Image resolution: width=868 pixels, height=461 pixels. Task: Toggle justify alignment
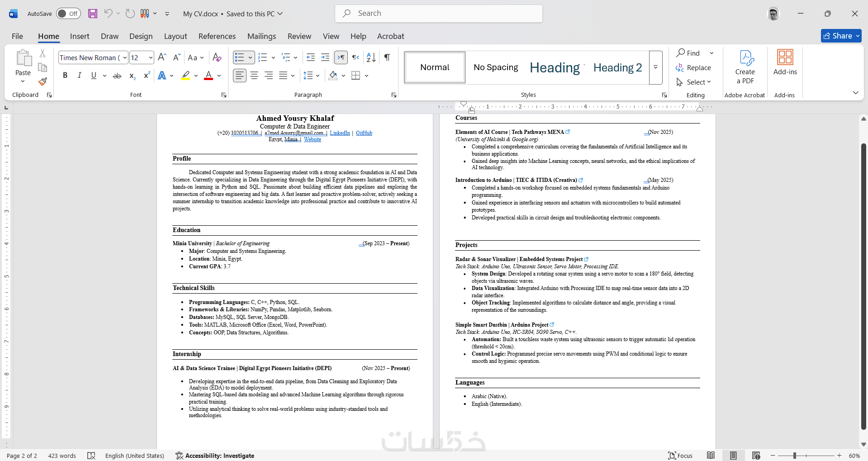[x=283, y=76]
